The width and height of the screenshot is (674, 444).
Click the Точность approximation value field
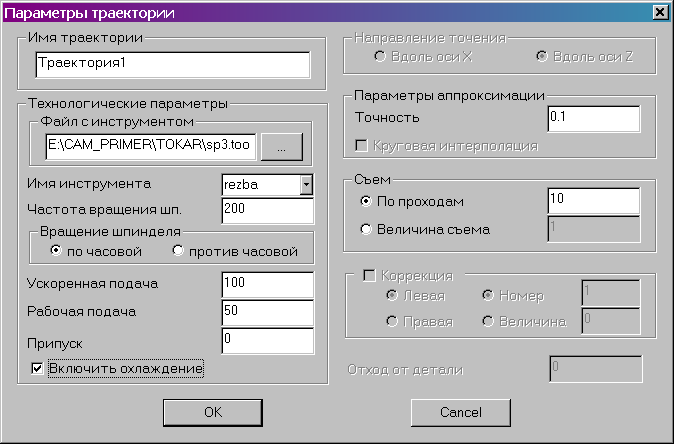coord(594,119)
